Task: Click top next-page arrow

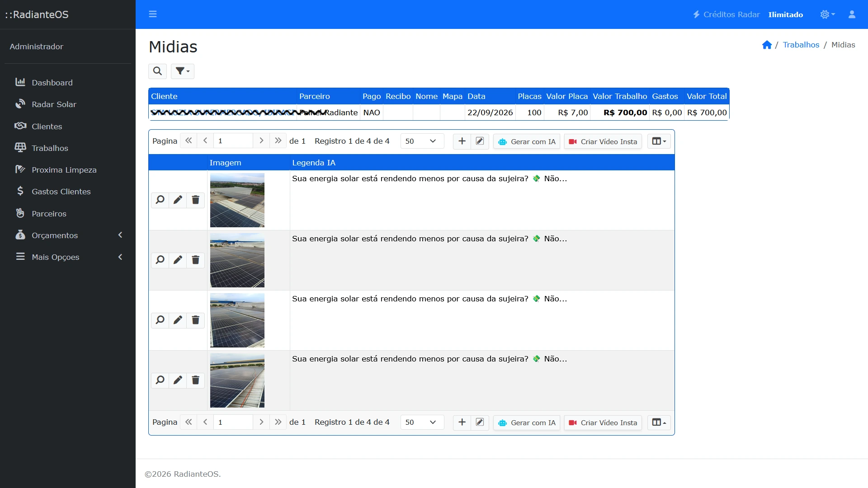Action: (261, 141)
